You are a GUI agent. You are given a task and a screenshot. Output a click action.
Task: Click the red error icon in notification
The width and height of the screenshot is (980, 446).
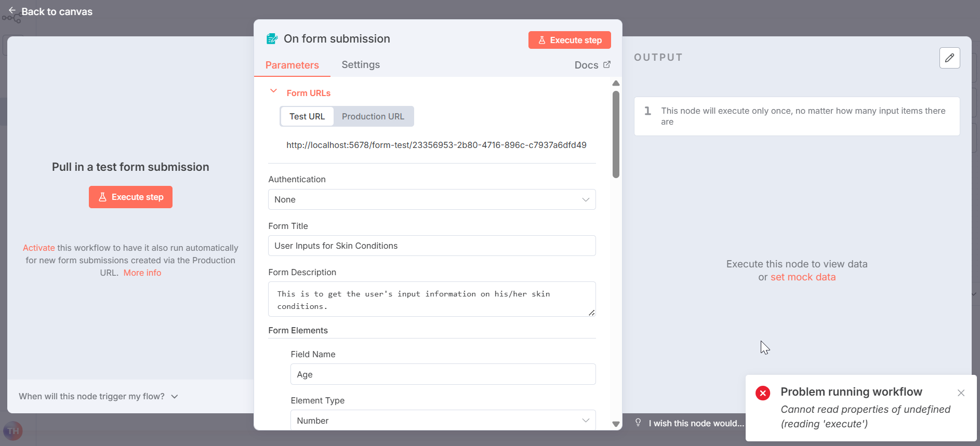click(763, 393)
